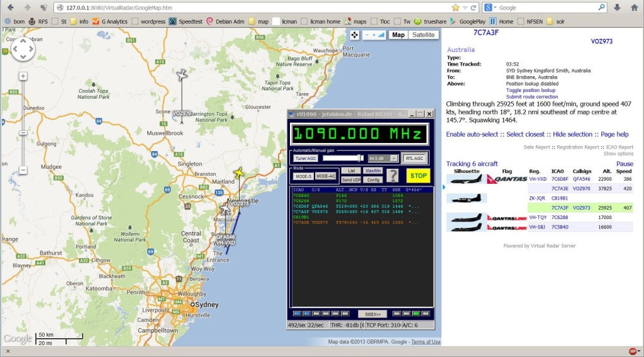Go back with the browser back arrow
The width and height of the screenshot is (644, 357).
coord(11,8)
